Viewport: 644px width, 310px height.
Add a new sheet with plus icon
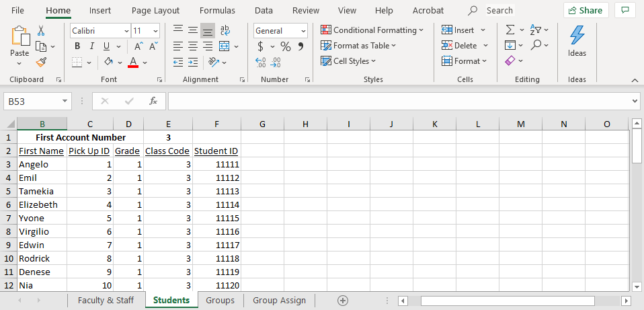point(343,301)
